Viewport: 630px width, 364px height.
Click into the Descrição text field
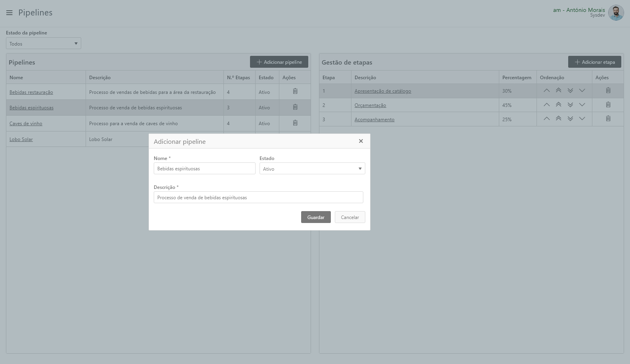(x=258, y=197)
